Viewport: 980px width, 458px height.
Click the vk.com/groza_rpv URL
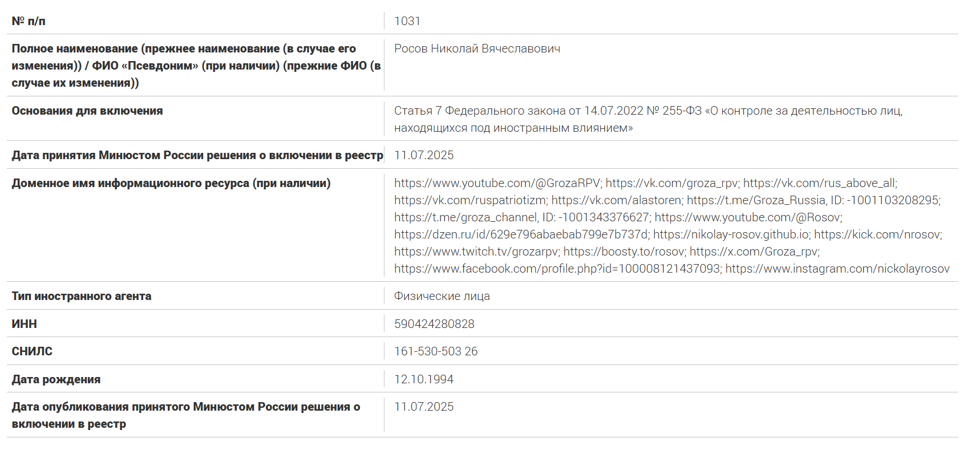[x=672, y=183]
